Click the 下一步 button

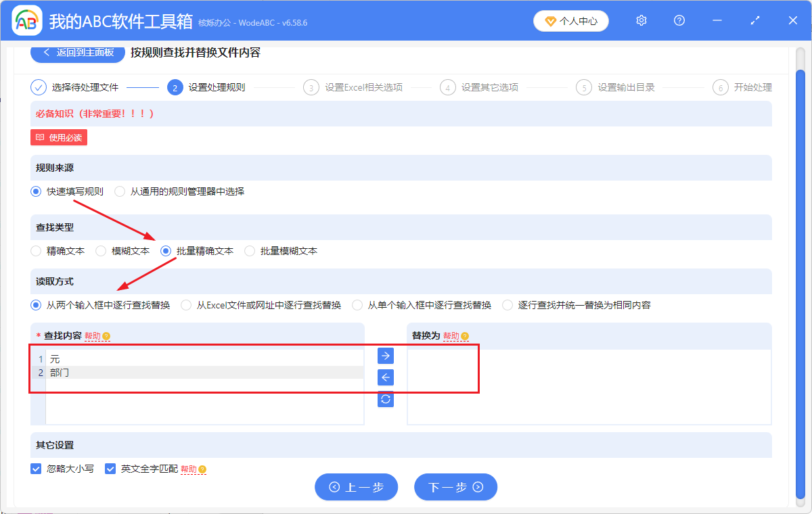coord(455,487)
